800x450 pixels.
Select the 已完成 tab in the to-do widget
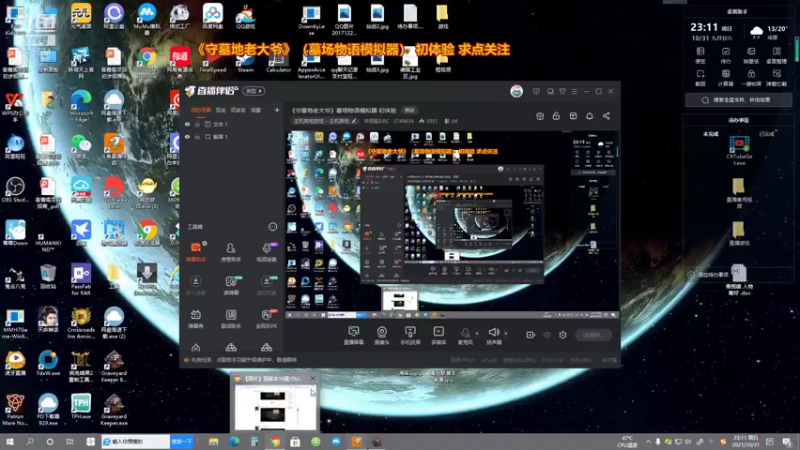[x=766, y=134]
